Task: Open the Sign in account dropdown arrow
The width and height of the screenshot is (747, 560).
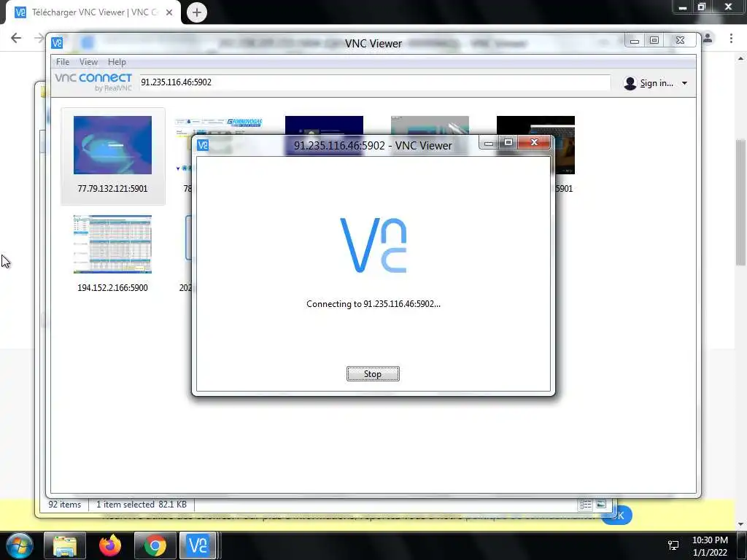Action: click(684, 83)
